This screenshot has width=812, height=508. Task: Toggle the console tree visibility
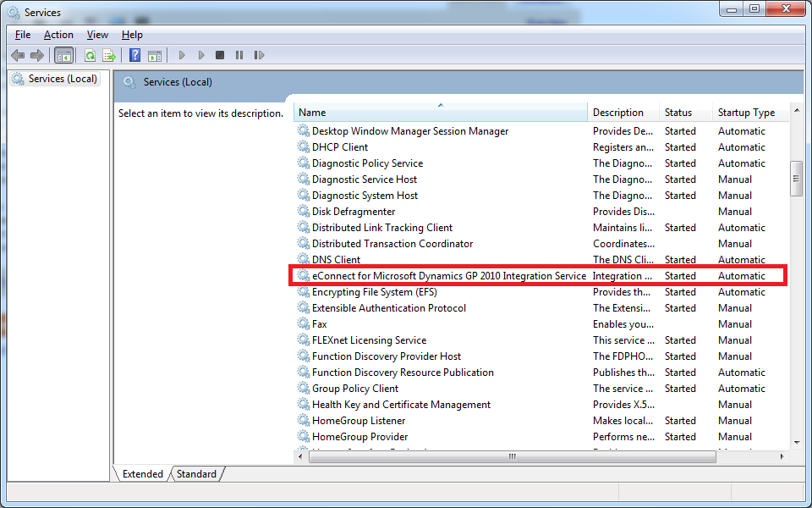(x=63, y=54)
